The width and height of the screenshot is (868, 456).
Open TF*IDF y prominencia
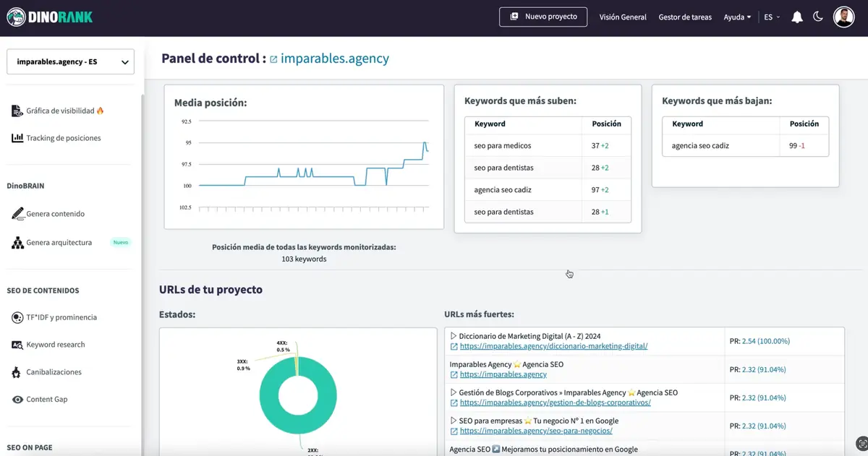pyautogui.click(x=61, y=317)
